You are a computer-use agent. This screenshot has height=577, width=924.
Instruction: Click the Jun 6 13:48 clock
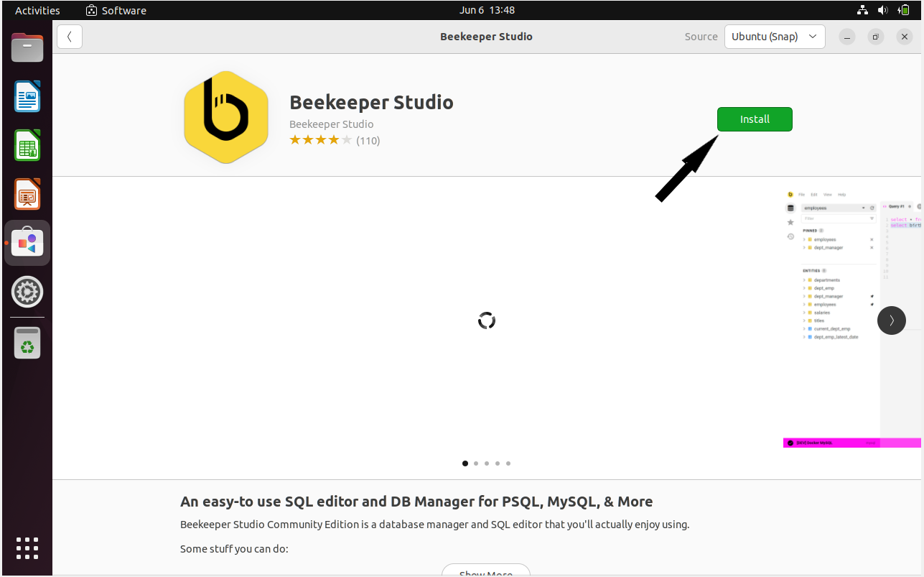coord(487,10)
